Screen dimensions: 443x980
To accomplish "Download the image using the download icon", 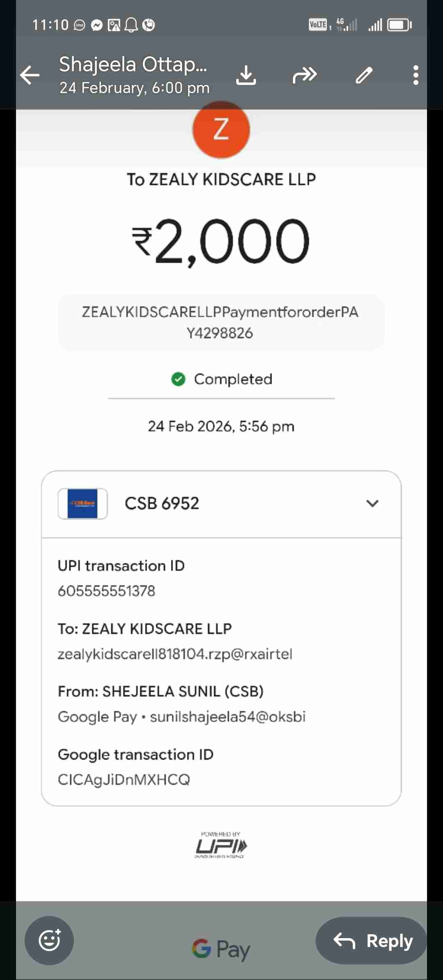I will tap(246, 75).
